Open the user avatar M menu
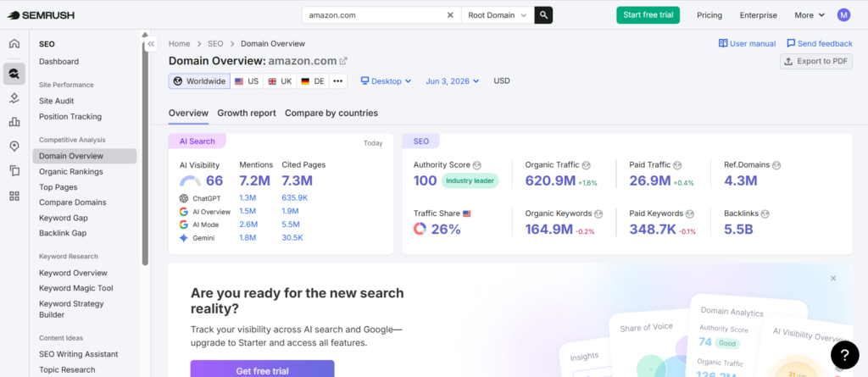Viewport: 868px width, 377px height. [x=843, y=15]
